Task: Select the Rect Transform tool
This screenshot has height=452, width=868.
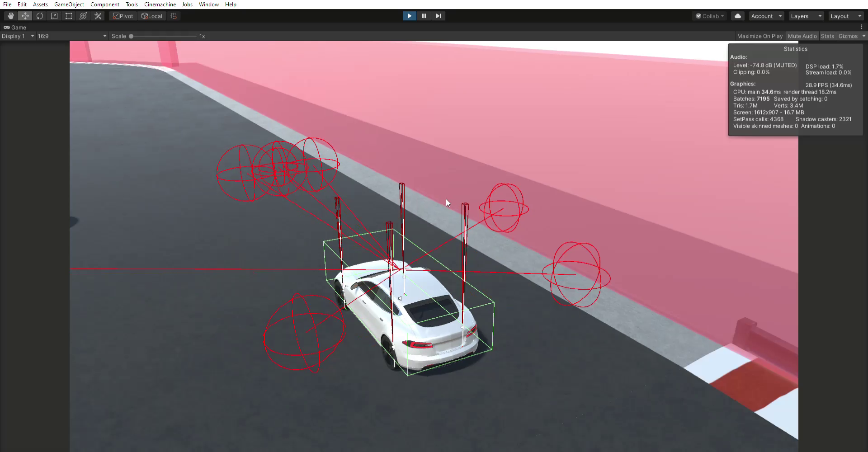Action: click(x=69, y=16)
